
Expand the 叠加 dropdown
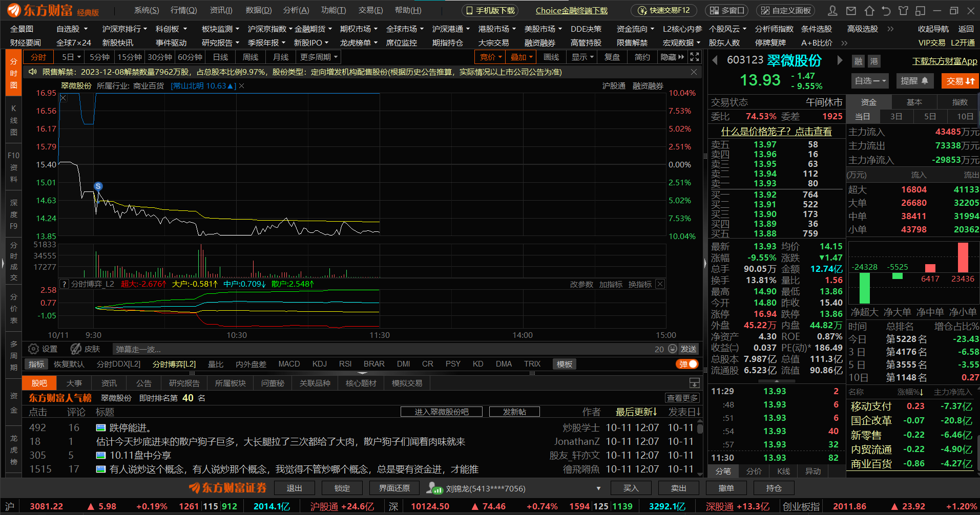(x=531, y=57)
